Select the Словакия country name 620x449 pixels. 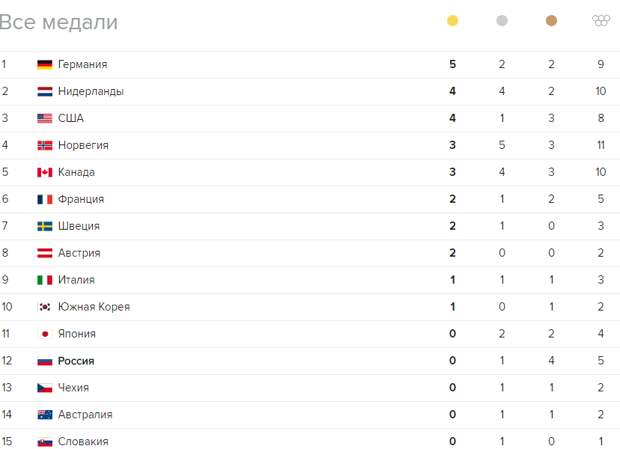click(83, 441)
